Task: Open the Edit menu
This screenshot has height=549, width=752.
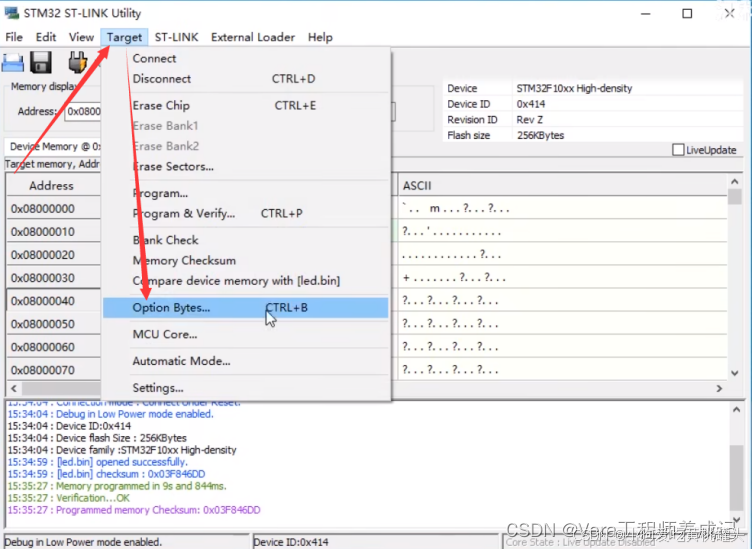Action: click(x=46, y=37)
